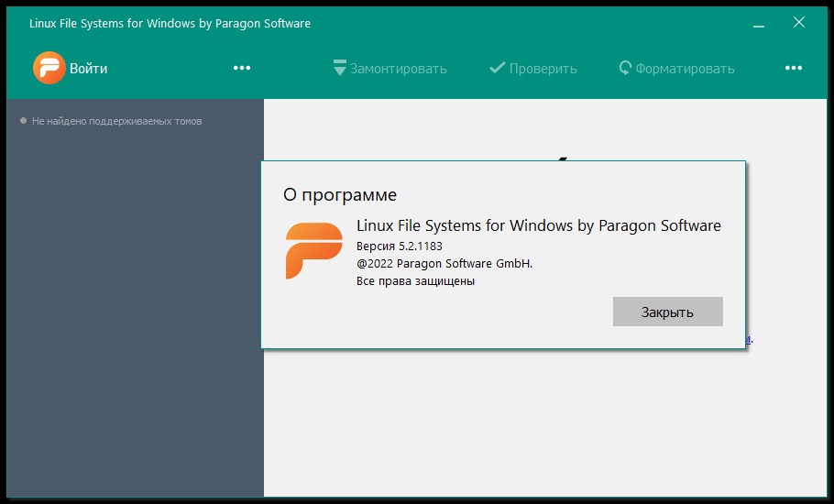Click the Форматировать format button

(676, 69)
